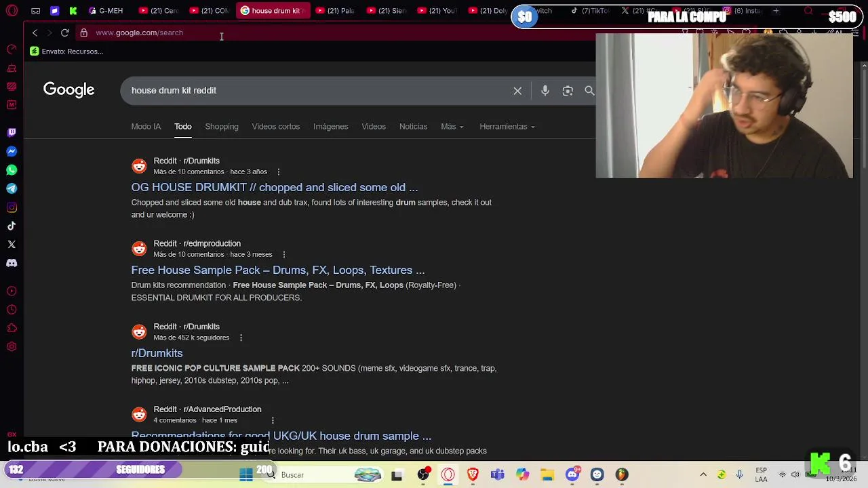
Task: Open Instagram in the sidebar
Action: click(12, 207)
